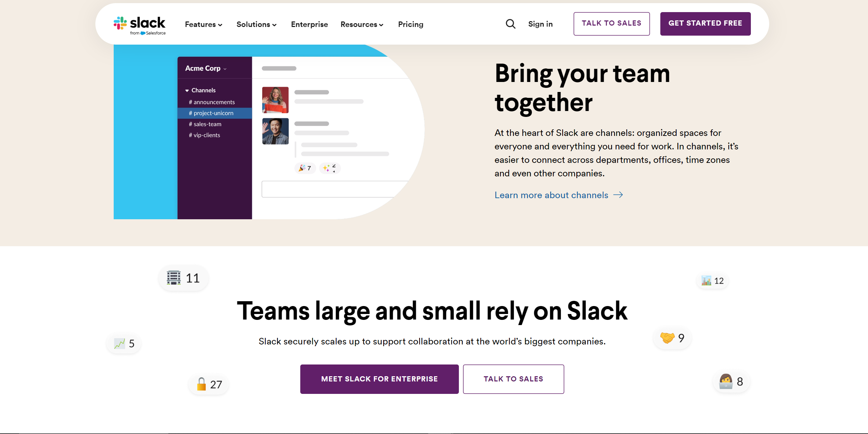This screenshot has height=434, width=868.
Task: Collapse the Channels section
Action: (200, 90)
